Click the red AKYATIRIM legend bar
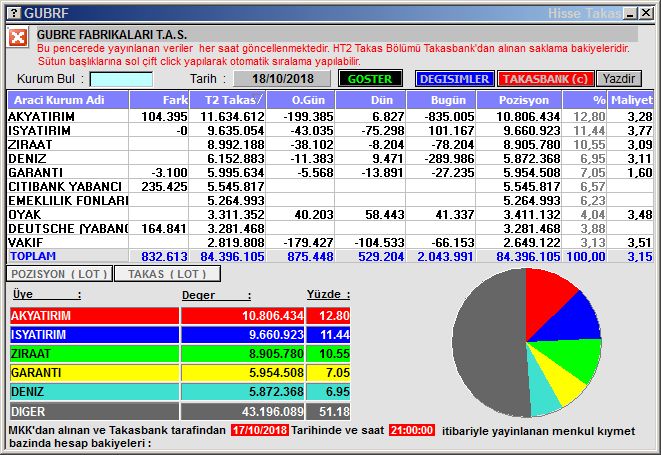The width and height of the screenshot is (661, 455). coord(94,315)
